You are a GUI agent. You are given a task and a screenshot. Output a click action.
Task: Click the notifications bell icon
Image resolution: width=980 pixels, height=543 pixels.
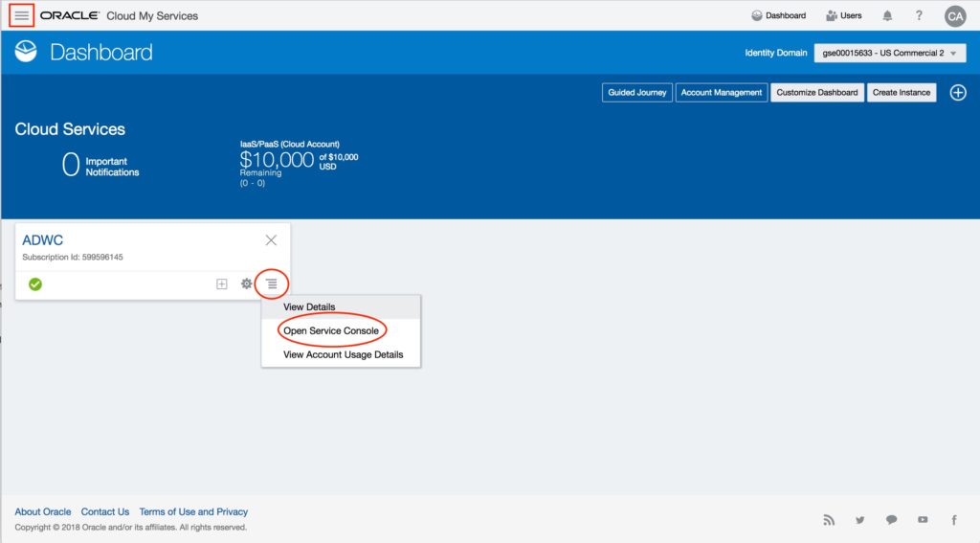[x=887, y=16]
